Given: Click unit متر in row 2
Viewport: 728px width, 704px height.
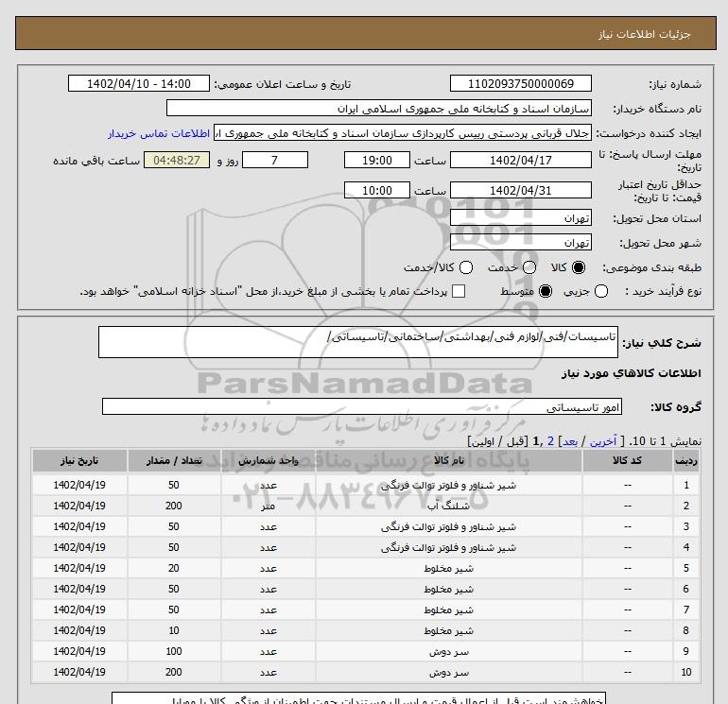Looking at the screenshot, I should click(x=269, y=507).
